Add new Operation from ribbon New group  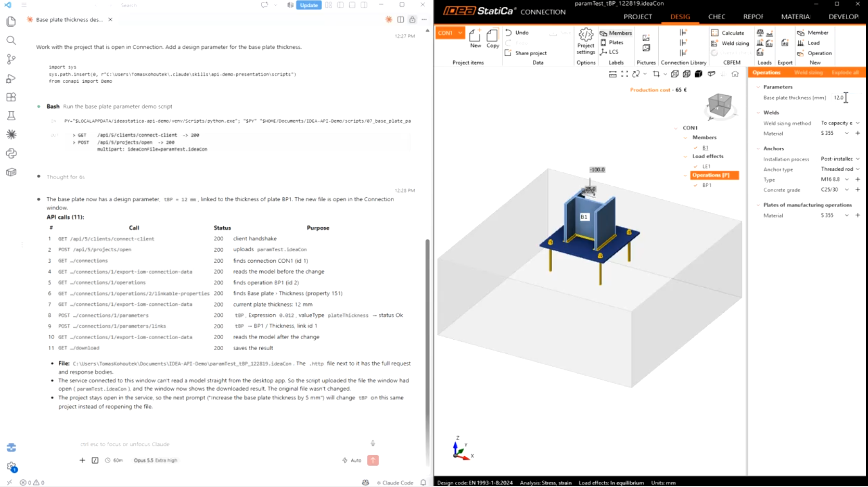click(x=814, y=53)
